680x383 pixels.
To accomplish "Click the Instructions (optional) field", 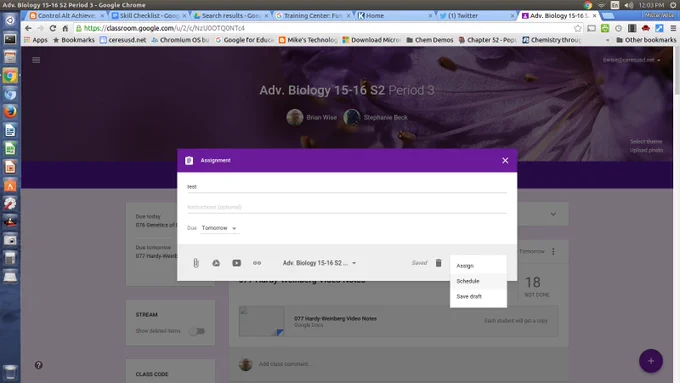I will point(347,207).
